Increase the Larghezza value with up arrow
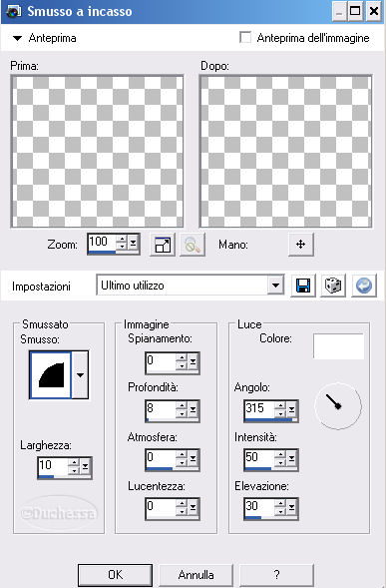The height and width of the screenshot is (588, 386). (x=74, y=463)
